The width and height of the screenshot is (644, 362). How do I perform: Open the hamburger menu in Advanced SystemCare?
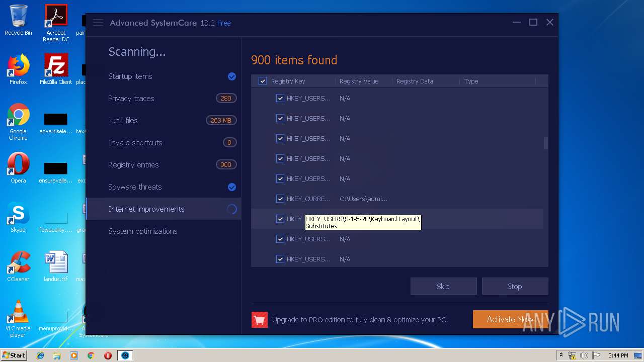[x=98, y=23]
